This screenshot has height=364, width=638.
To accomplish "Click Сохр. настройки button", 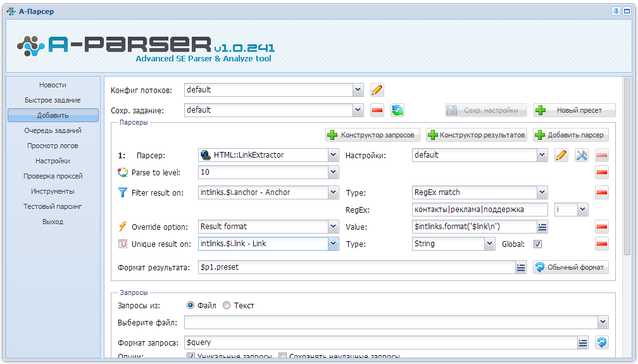I will point(486,110).
